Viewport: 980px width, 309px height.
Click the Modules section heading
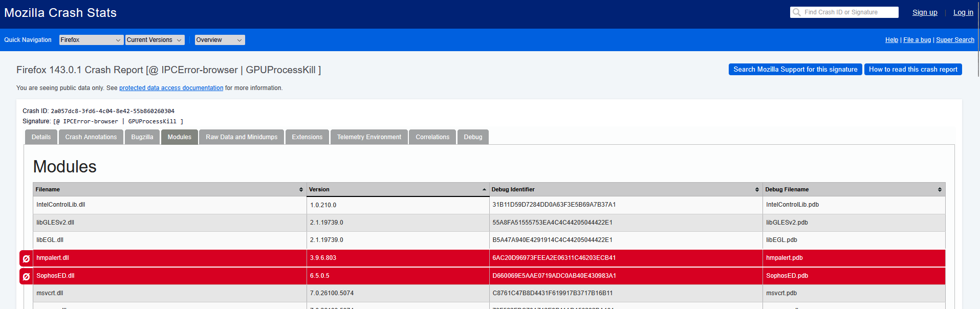[65, 167]
